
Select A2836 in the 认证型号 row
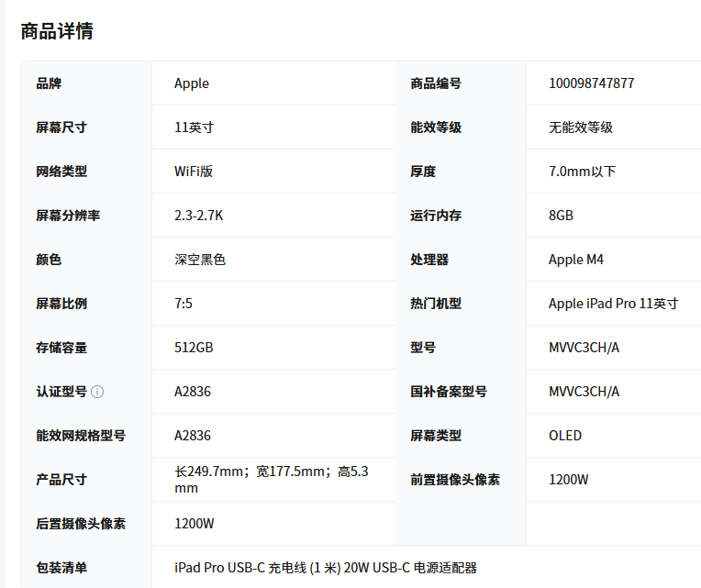point(193,392)
